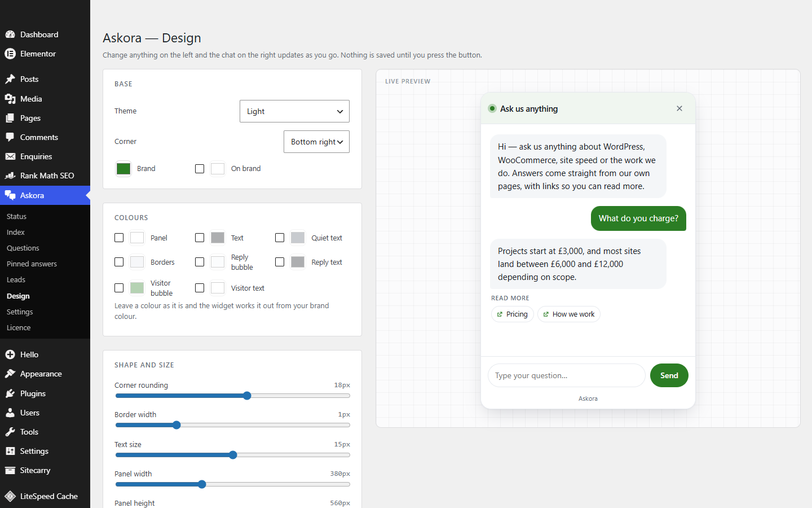Click the green Send button
The height and width of the screenshot is (508, 812).
669,375
